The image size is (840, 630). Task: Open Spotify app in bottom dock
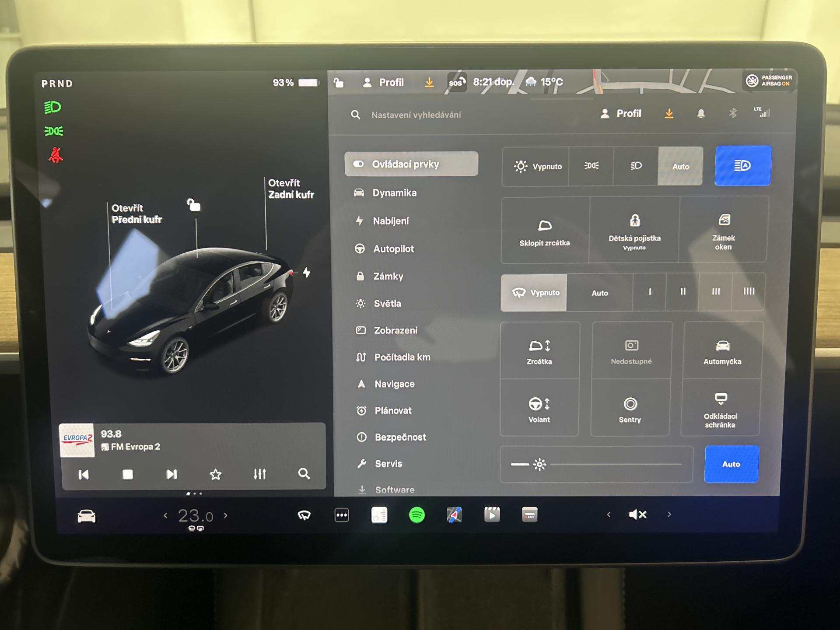tap(416, 515)
